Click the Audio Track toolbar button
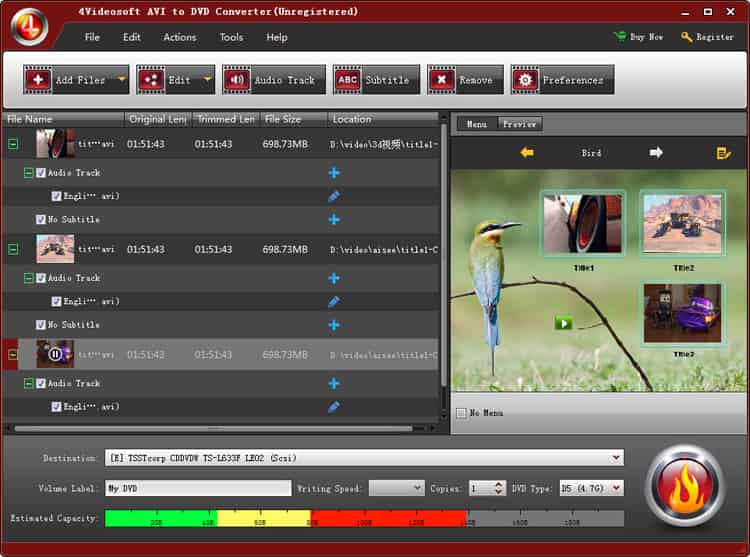Viewport: 750px width, 557px height. coord(274,80)
